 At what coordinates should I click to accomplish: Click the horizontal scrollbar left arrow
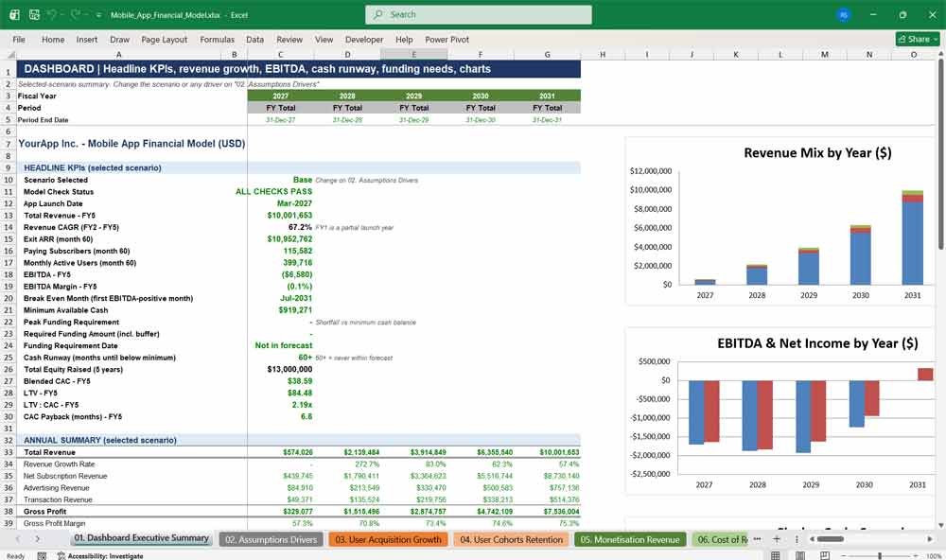[812, 539]
